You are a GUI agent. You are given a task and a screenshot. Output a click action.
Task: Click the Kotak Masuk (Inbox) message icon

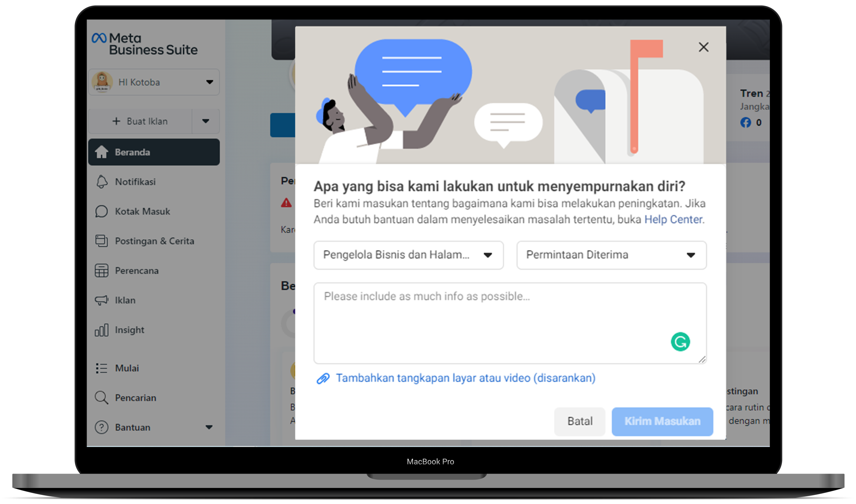click(101, 211)
